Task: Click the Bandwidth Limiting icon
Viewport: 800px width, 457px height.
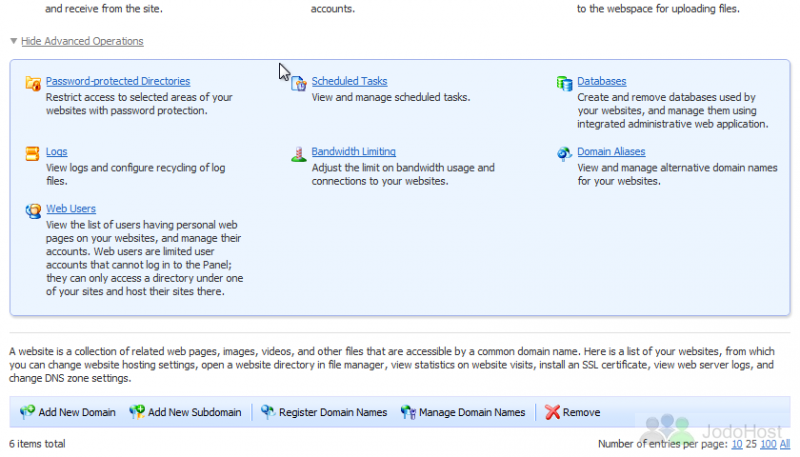Action: pos(298,154)
